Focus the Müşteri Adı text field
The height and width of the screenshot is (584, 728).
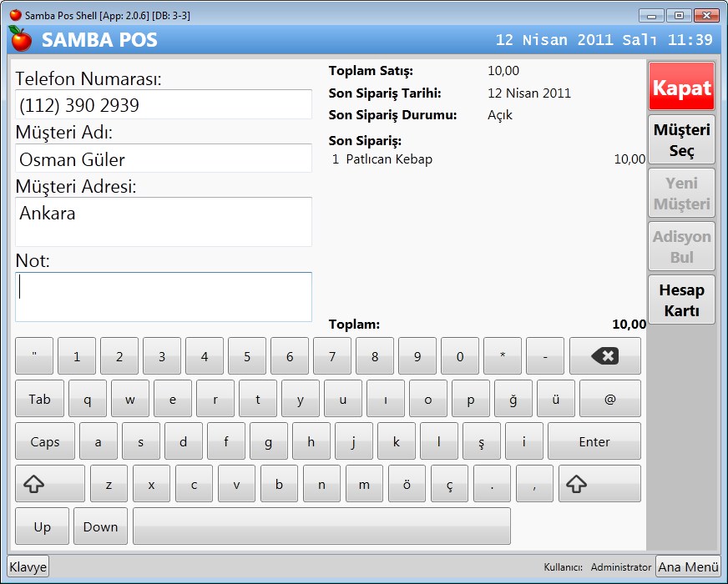(x=164, y=159)
